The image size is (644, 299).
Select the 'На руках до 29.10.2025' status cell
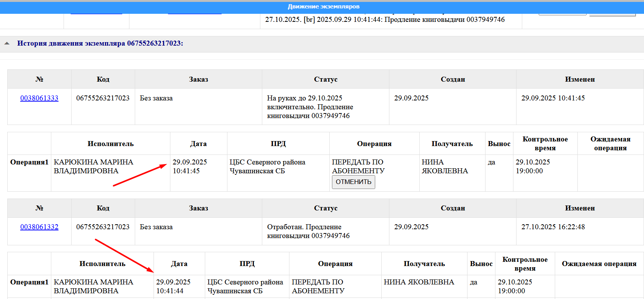coord(310,107)
